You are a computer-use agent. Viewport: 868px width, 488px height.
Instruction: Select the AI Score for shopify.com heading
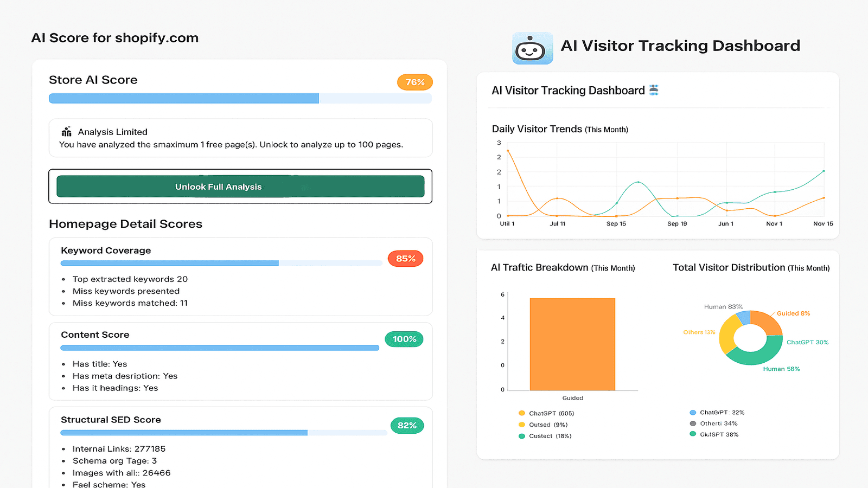116,37
